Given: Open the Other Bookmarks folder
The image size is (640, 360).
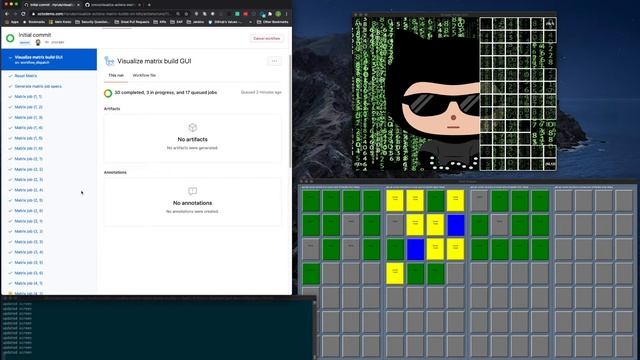Looking at the screenshot, I should click(x=273, y=22).
